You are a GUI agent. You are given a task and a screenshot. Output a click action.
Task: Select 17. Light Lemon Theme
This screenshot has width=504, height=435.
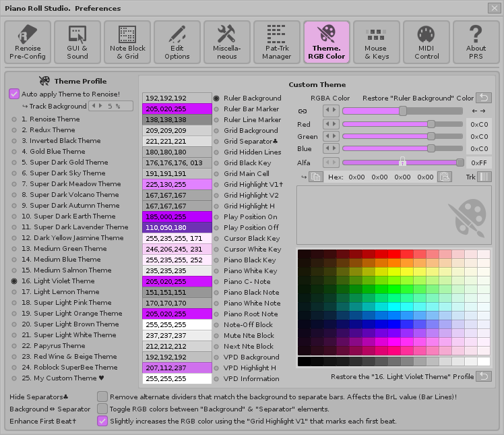(14, 292)
